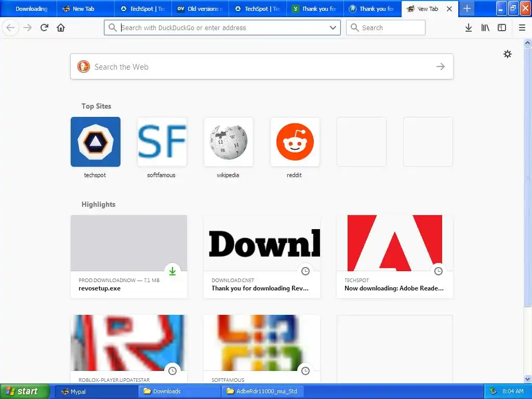This screenshot has width=532, height=399.
Task: Open the home page icon
Action: [x=61, y=28]
